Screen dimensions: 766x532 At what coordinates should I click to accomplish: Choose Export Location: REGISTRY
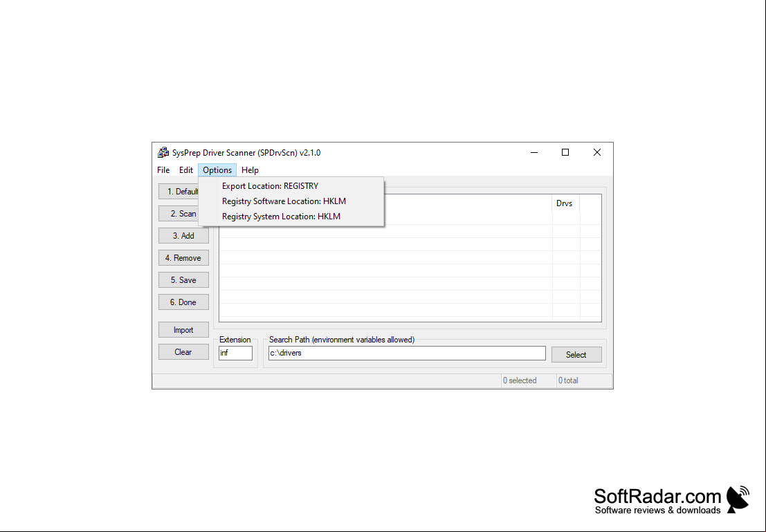(x=291, y=186)
